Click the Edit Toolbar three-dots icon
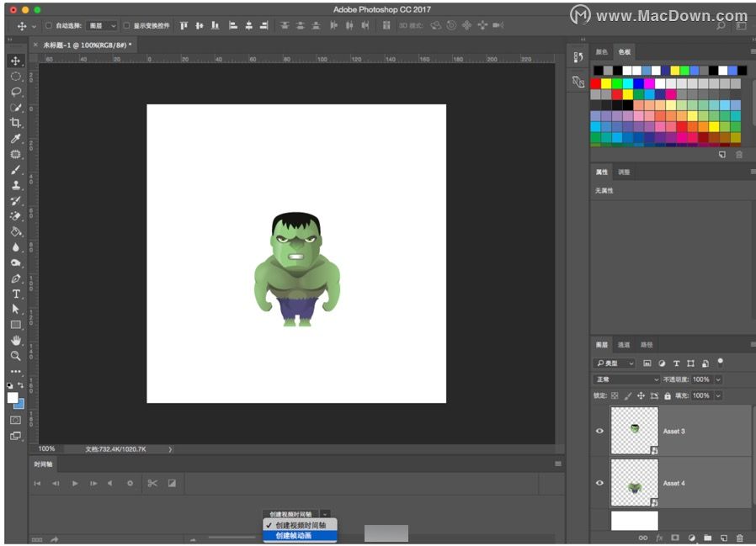This screenshot has width=756, height=546. click(x=15, y=372)
